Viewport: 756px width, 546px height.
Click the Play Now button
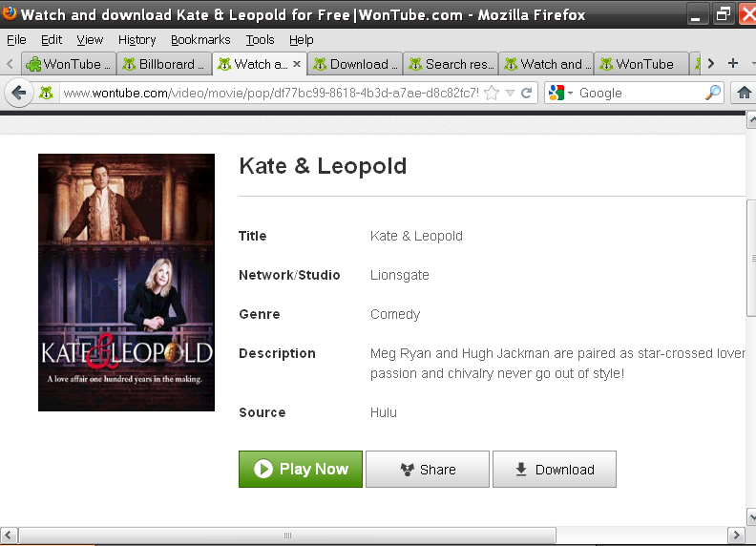301,469
